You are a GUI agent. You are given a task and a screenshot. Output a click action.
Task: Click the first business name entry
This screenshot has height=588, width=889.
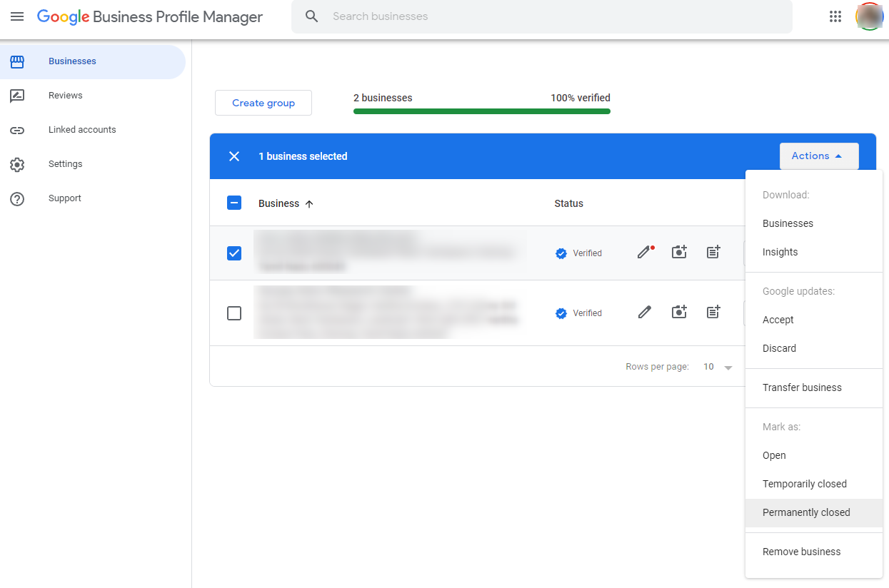pyautogui.click(x=390, y=252)
